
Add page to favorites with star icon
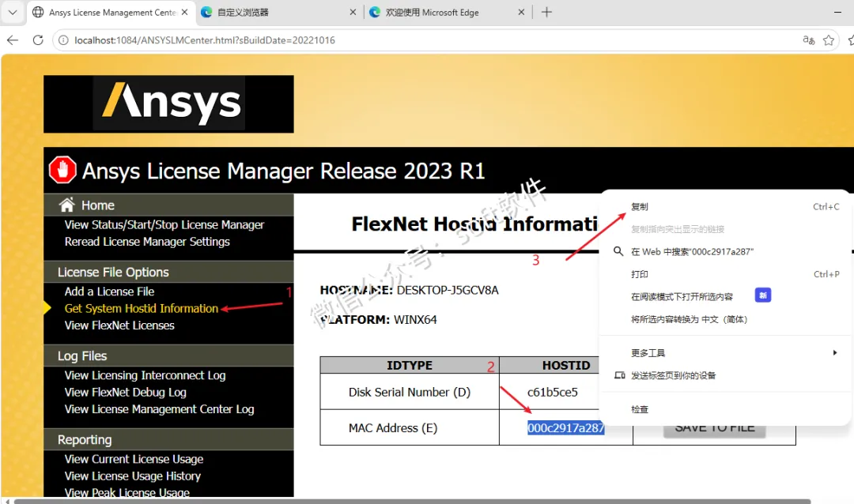(x=829, y=39)
